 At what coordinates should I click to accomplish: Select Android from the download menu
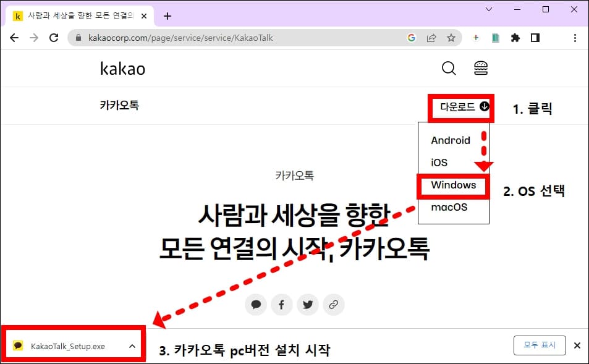[452, 140]
